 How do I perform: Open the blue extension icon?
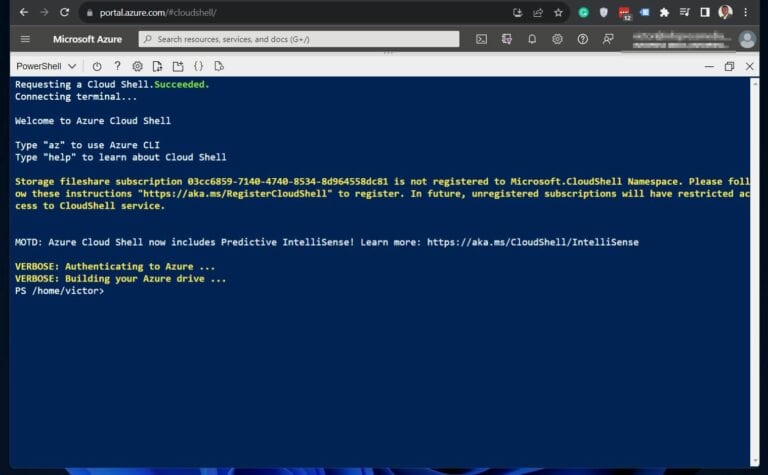click(645, 13)
